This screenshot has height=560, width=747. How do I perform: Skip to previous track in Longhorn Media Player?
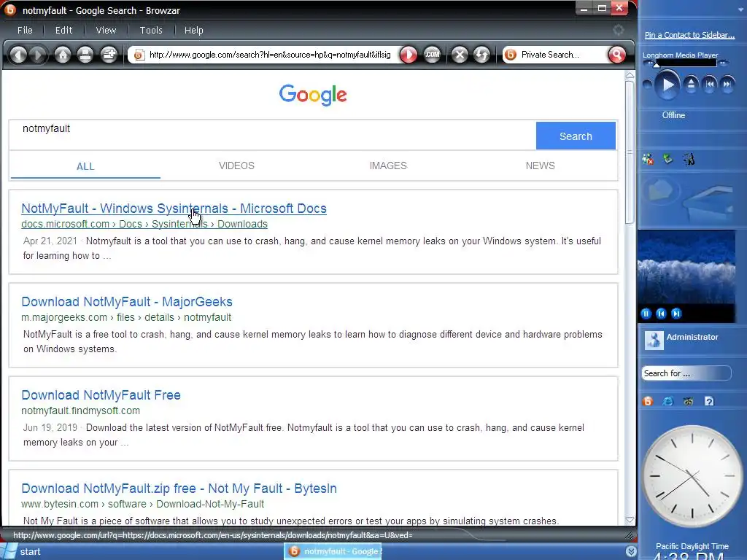pos(709,85)
